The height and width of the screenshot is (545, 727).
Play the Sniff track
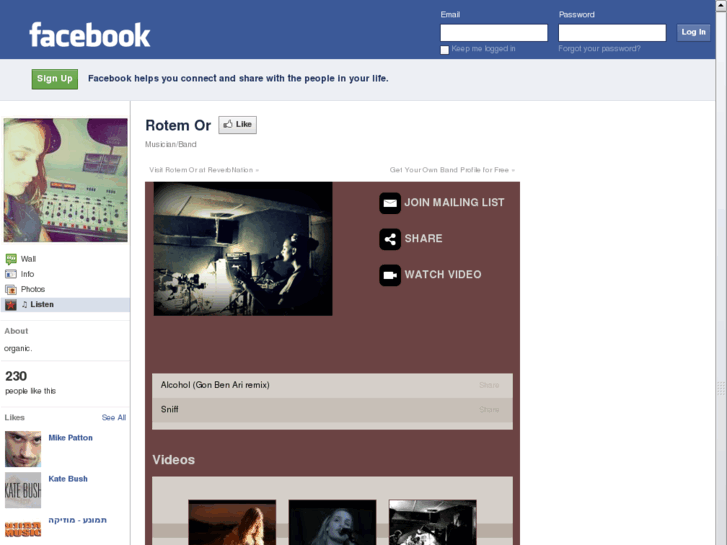click(x=169, y=410)
